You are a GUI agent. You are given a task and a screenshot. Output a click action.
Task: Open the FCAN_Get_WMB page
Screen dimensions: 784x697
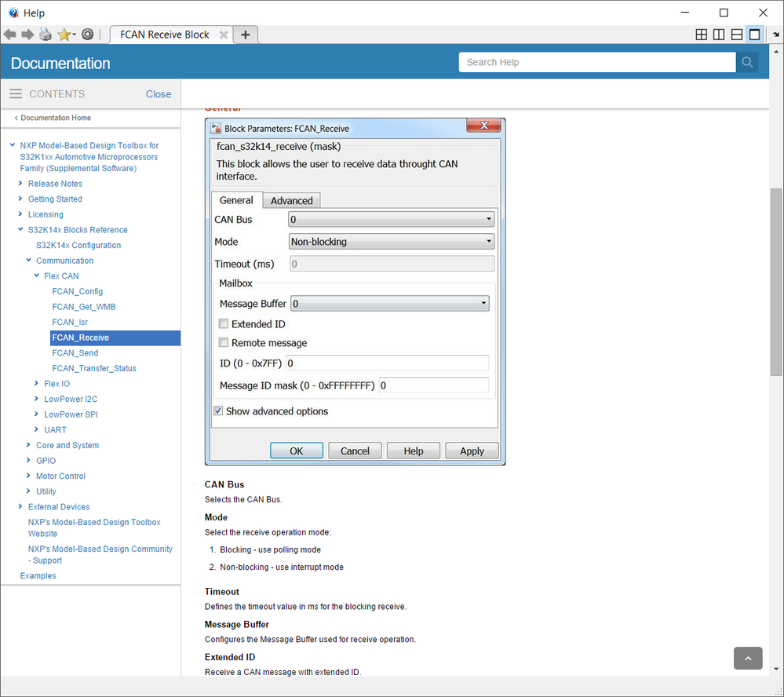click(84, 307)
